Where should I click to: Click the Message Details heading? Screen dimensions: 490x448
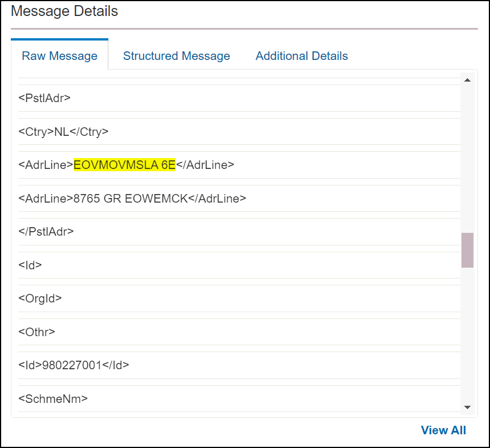(x=64, y=11)
